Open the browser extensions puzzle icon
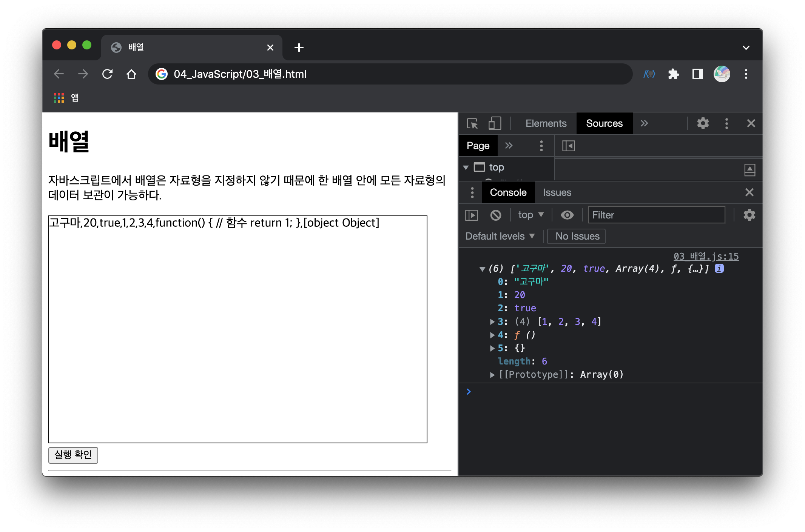 point(673,74)
